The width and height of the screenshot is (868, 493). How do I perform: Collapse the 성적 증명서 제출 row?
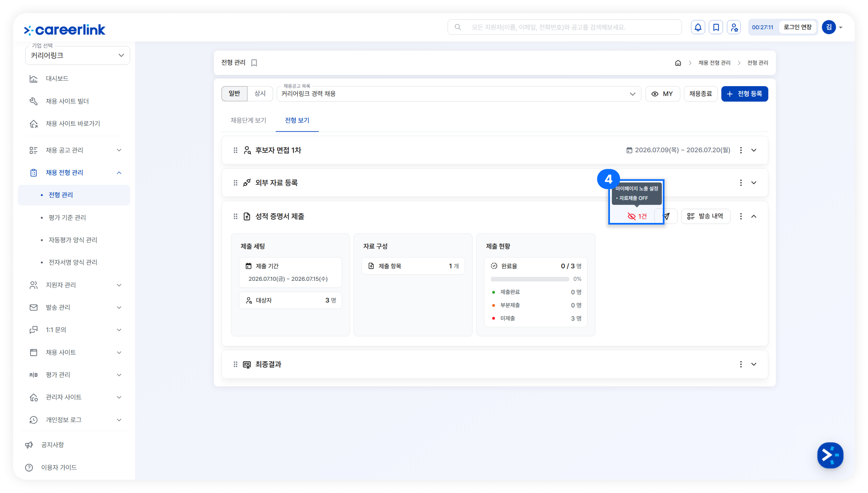tap(754, 216)
